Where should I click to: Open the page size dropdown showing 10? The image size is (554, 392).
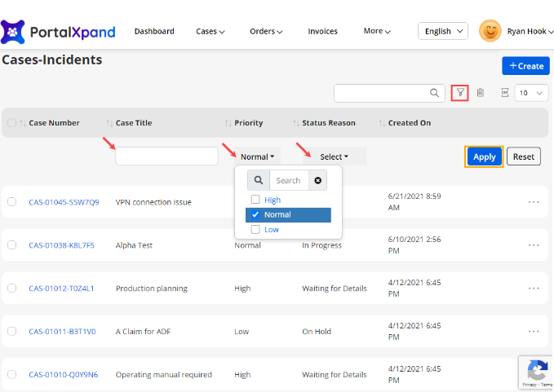coord(531,93)
